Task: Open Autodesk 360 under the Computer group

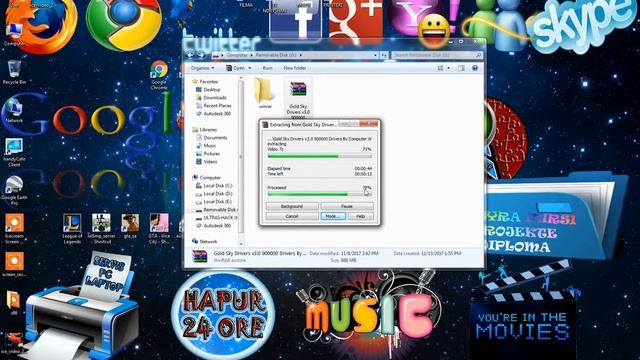Action: point(217,225)
